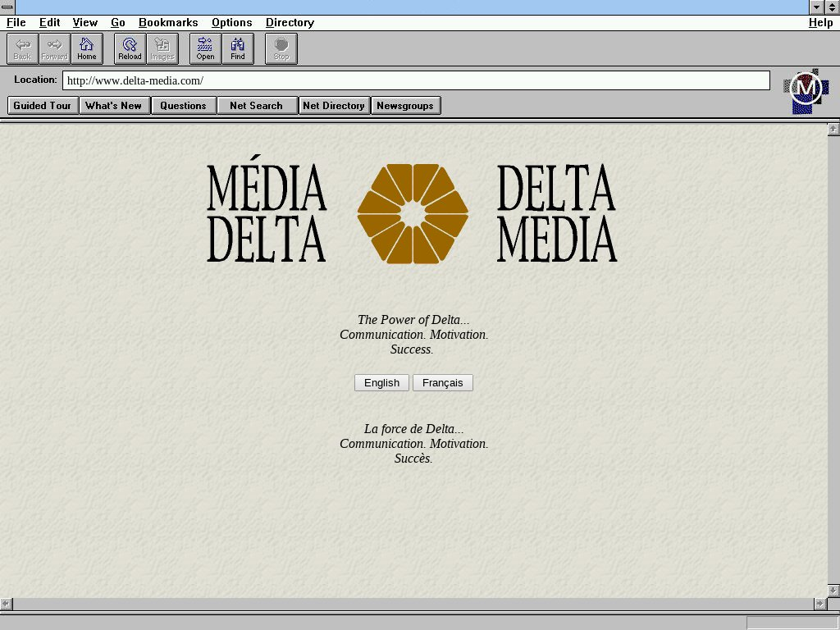Click the Images toolbar icon

coord(162,48)
